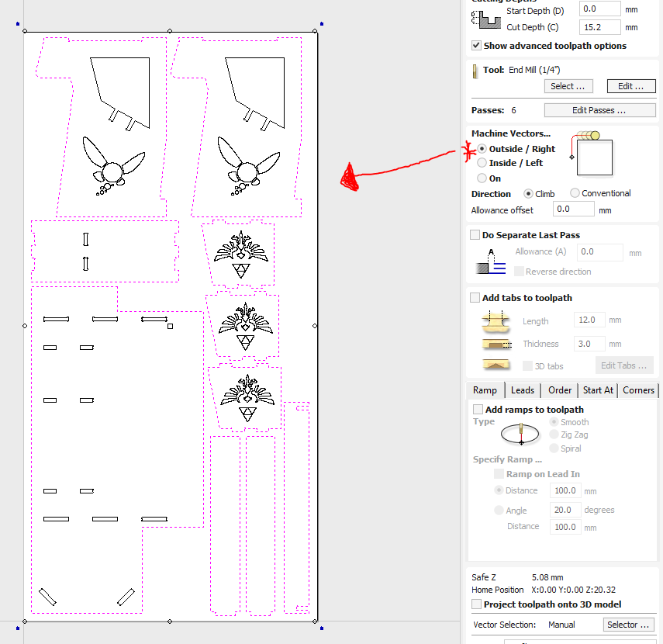The height and width of the screenshot is (644, 663).
Task: Click the right middle selection handle
Action: (x=315, y=326)
